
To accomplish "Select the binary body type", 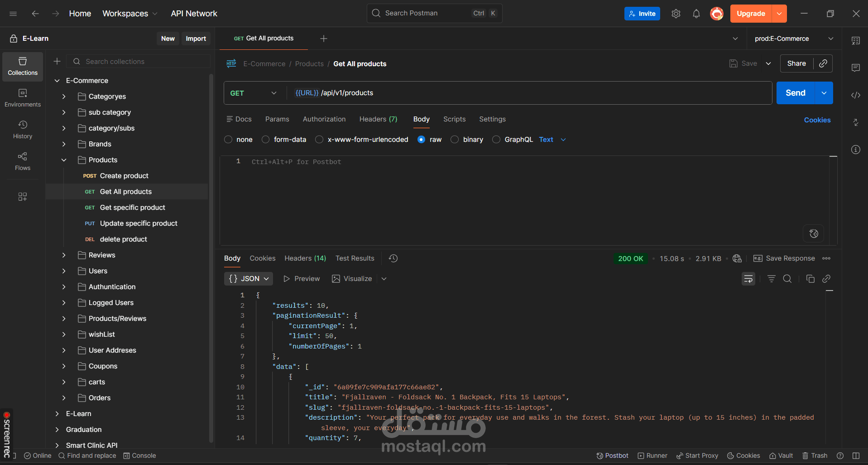I will (455, 140).
